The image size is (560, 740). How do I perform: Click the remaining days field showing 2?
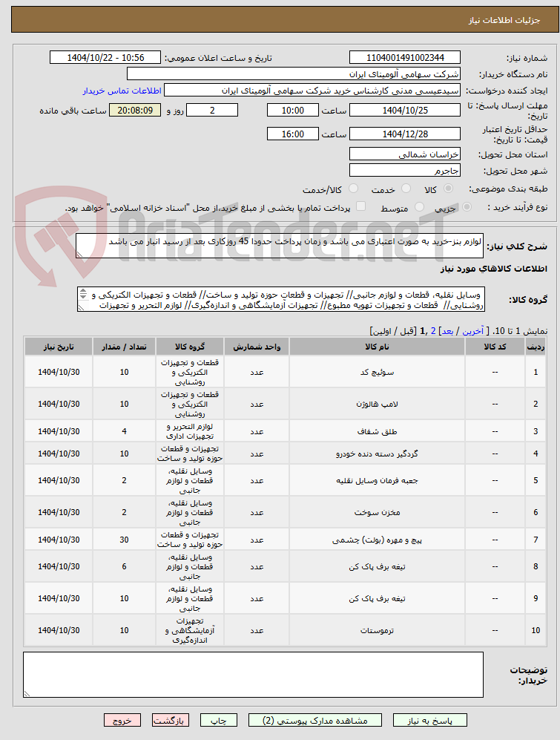(x=212, y=111)
